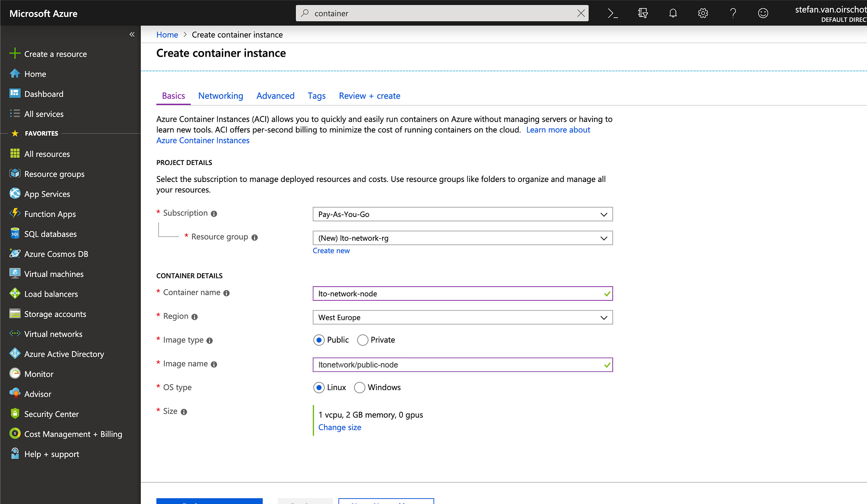The image size is (867, 504).
Task: Click the Home house icon in sidebar
Action: pyautogui.click(x=15, y=74)
